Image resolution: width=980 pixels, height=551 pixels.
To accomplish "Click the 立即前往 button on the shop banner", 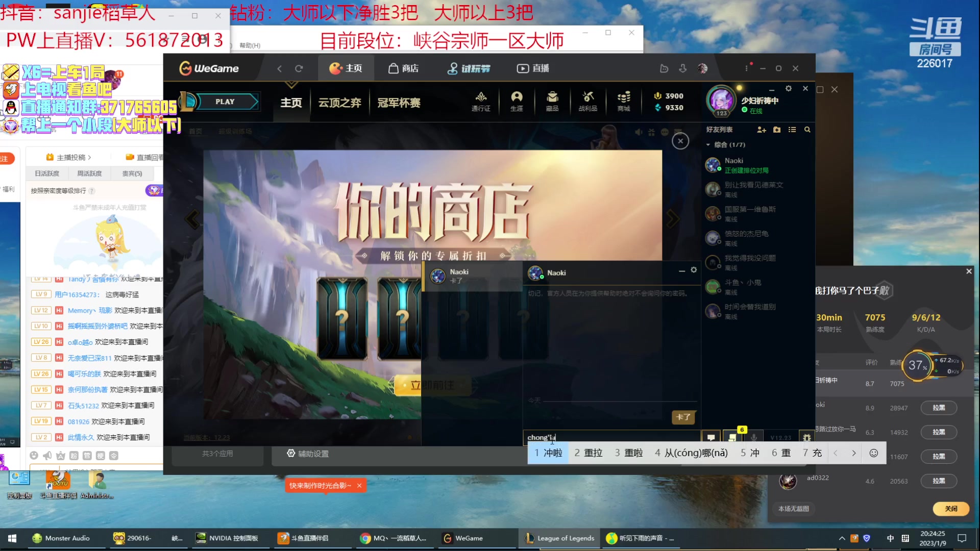I will click(433, 385).
